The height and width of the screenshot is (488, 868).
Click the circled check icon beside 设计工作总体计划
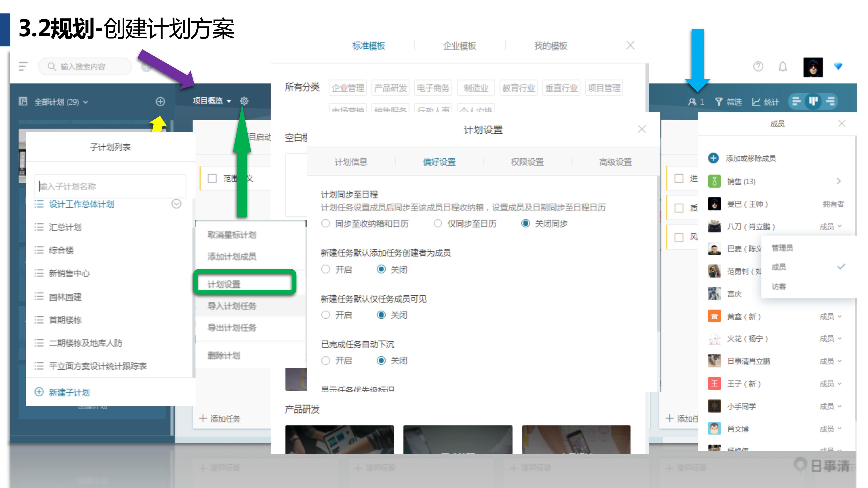(176, 204)
